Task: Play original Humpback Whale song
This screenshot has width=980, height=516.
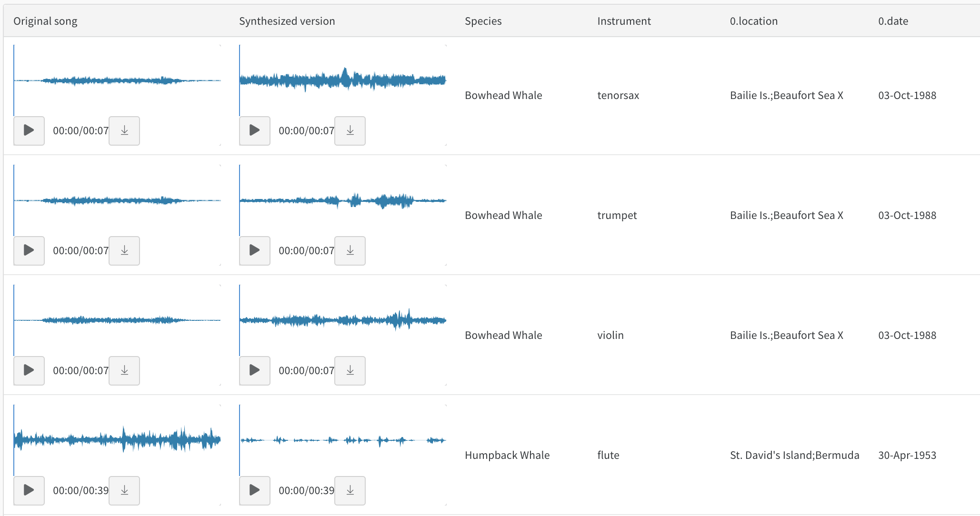Action: (x=29, y=490)
